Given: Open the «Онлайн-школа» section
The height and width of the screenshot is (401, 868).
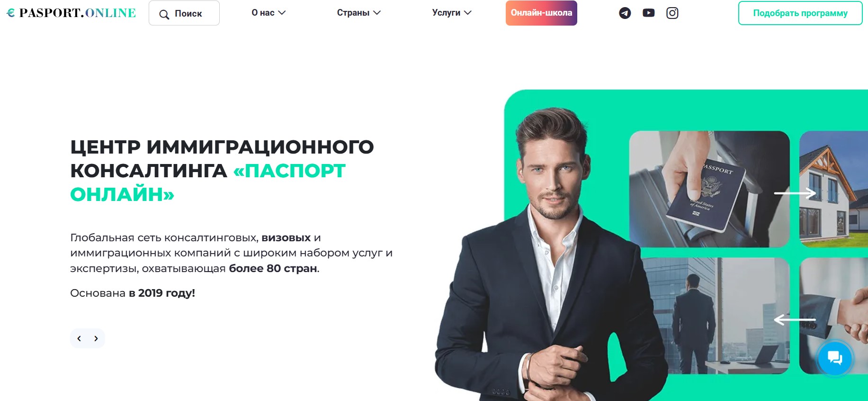Looking at the screenshot, I should coord(541,13).
